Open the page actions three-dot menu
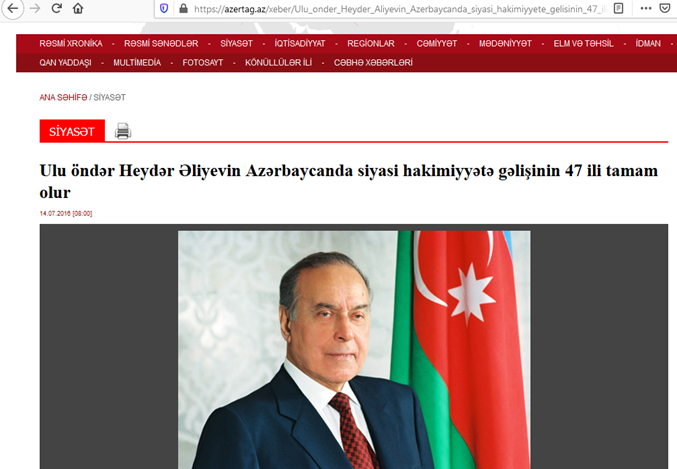 tap(646, 8)
